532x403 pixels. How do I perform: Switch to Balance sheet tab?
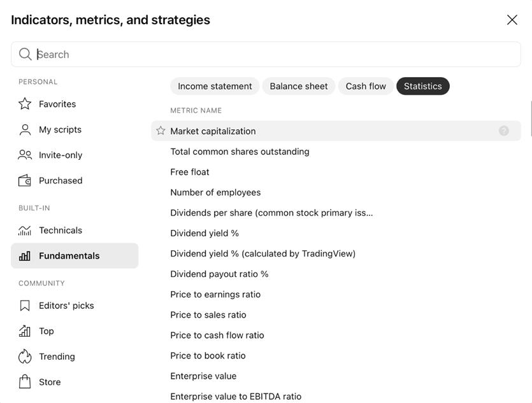[x=299, y=86]
